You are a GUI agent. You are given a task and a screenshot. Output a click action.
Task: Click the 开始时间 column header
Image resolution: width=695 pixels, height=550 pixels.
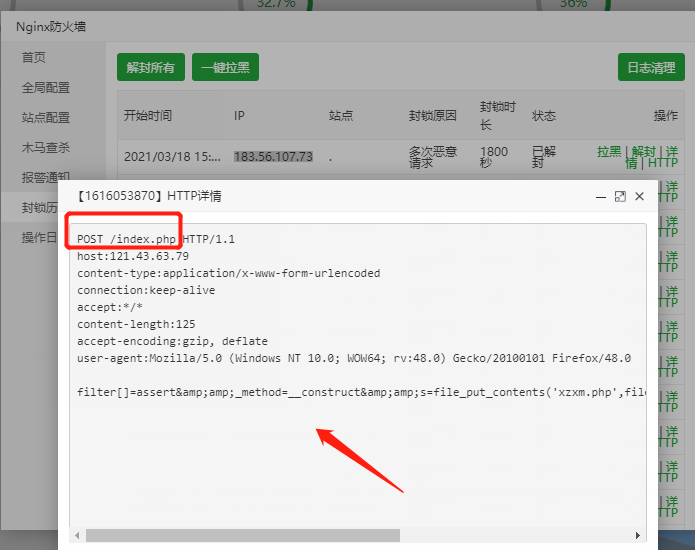tap(148, 116)
